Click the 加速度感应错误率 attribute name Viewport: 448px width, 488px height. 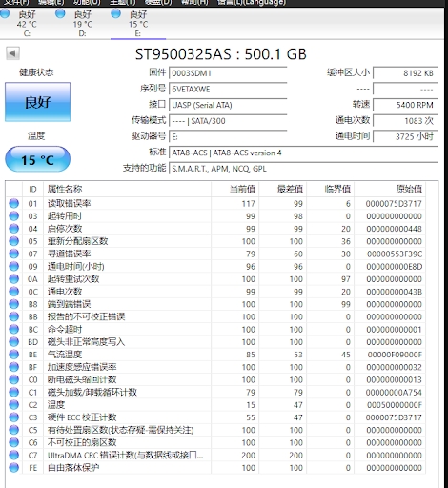82,367
